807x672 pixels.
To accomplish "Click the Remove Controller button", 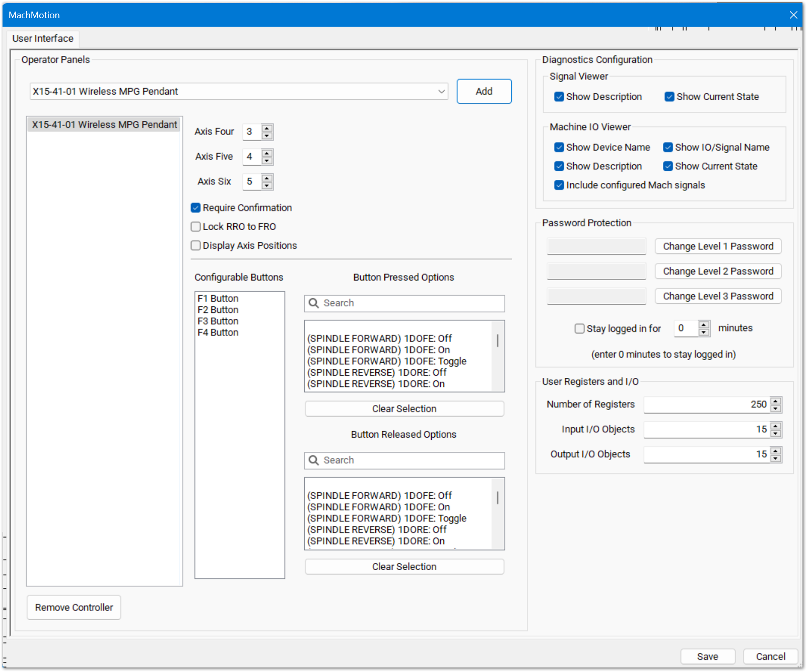I will [74, 608].
